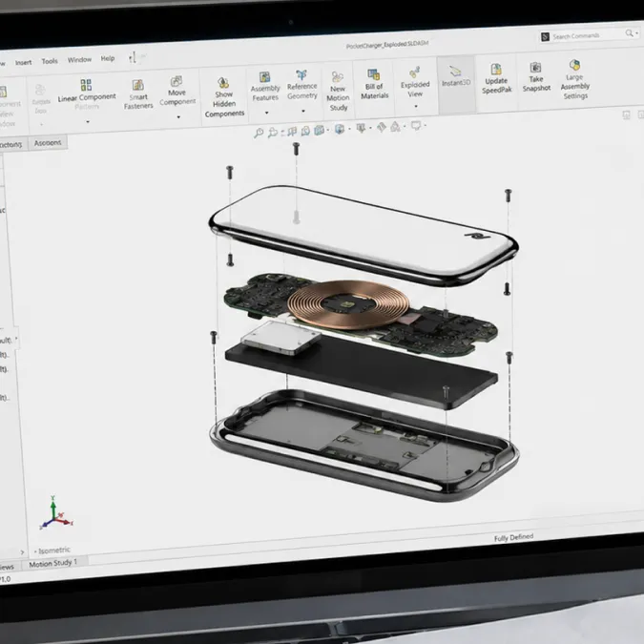This screenshot has width=644, height=644.
Task: Click the Show Hidden Components label
Action: click(x=224, y=104)
